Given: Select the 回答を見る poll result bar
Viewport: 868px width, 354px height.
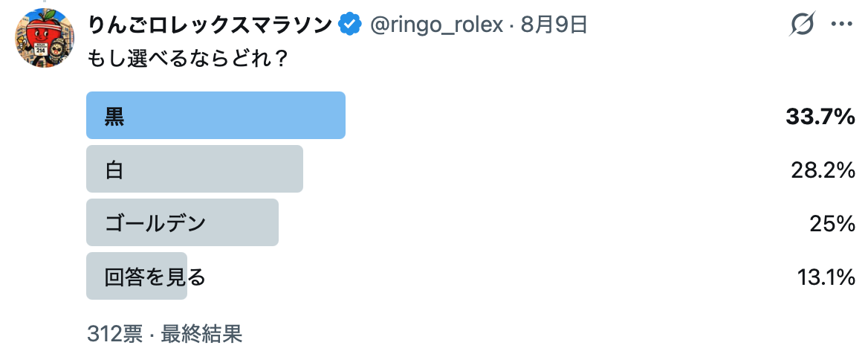Looking at the screenshot, I should point(137,276).
